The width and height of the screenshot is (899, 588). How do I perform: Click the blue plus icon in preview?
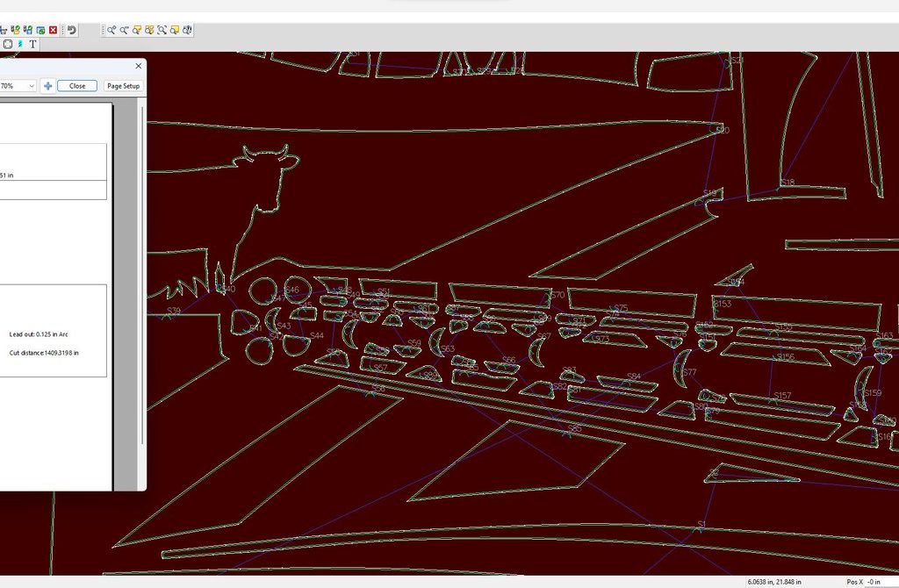47,86
